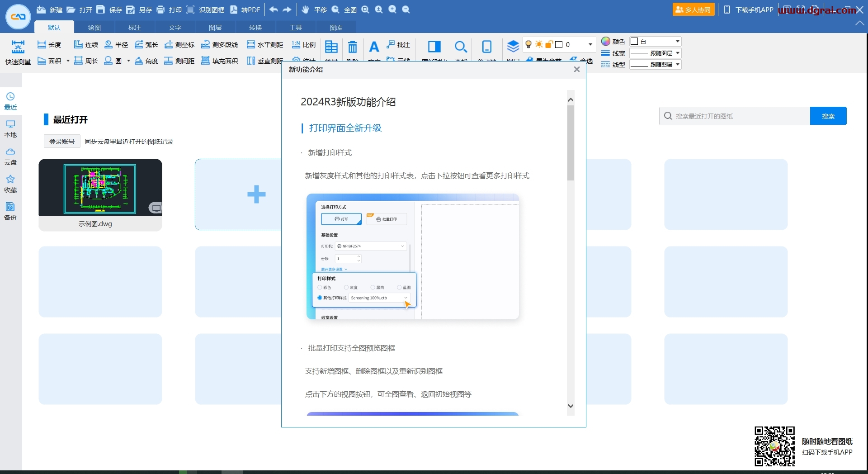Image resolution: width=868 pixels, height=474 pixels.
Task: Click the 登录账号 login button
Action: coord(61,141)
